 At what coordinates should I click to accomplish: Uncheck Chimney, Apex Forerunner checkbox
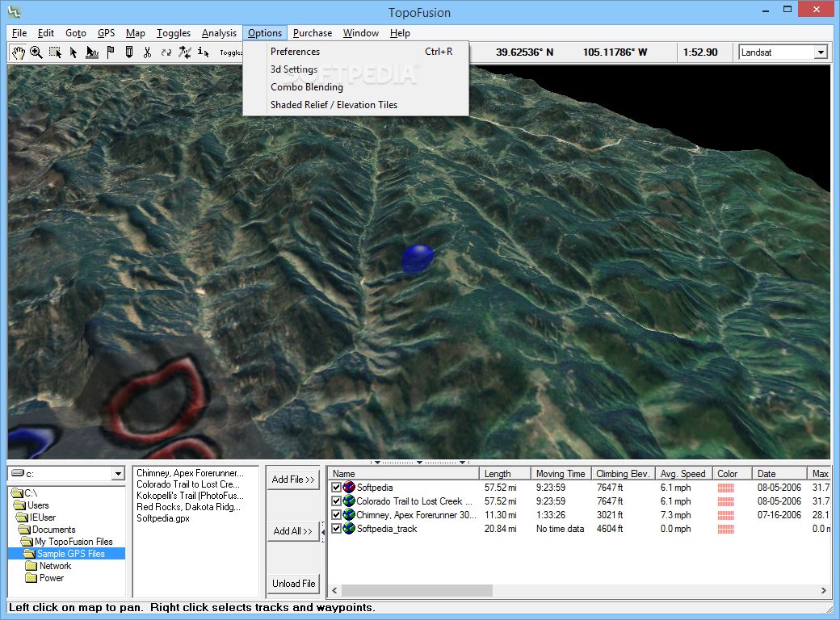[337, 514]
